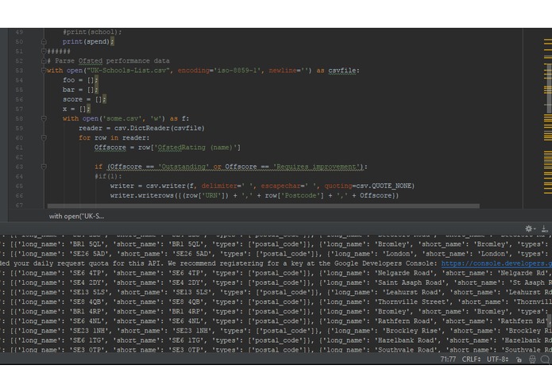This screenshot has width=552, height=392.
Task: Click the 'Parse Ofsted performance data' comment
Action: (112, 61)
